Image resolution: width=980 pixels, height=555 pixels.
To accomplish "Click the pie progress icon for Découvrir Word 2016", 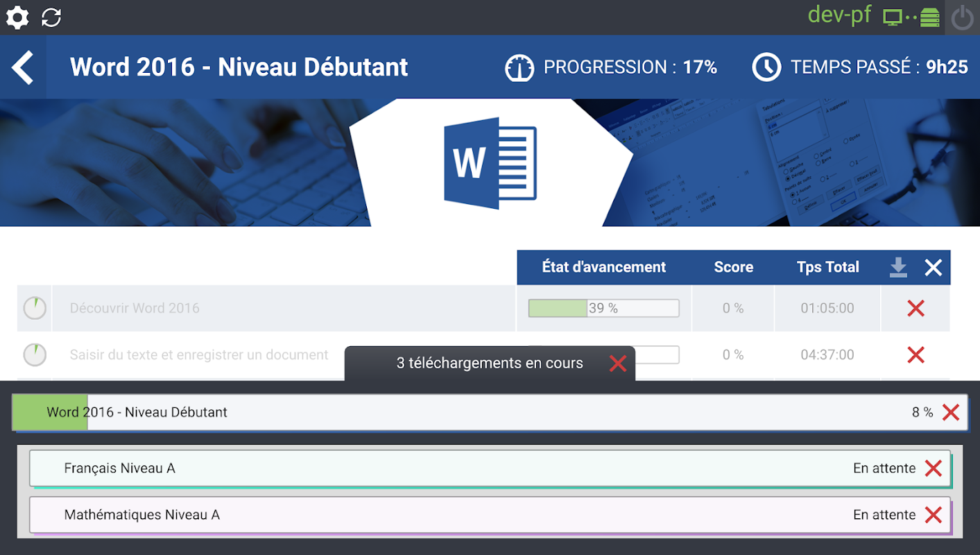I will (x=35, y=308).
